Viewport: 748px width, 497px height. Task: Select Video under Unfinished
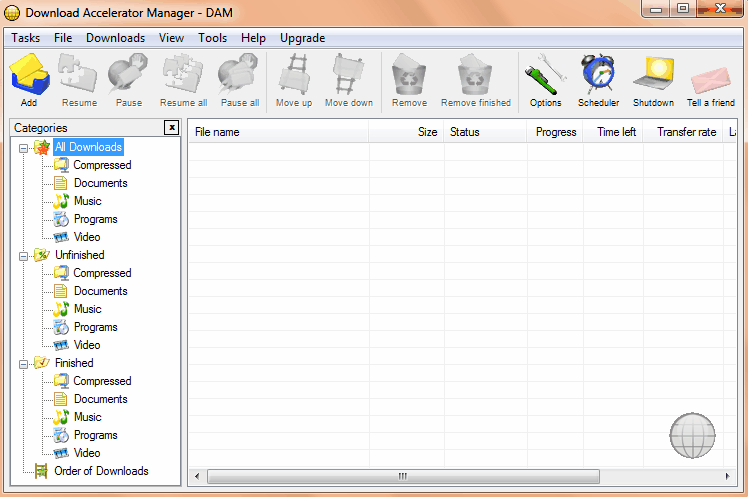(87, 345)
